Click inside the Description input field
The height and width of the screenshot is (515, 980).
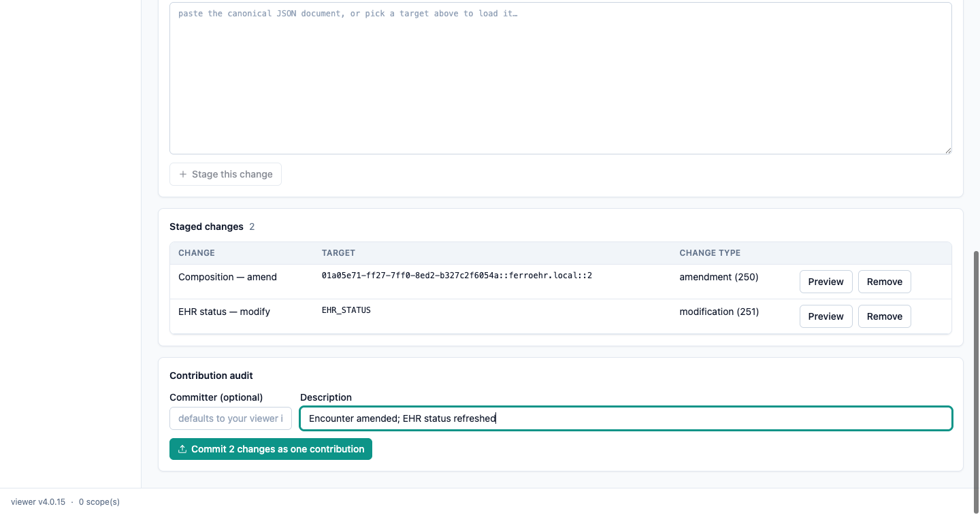pos(626,418)
